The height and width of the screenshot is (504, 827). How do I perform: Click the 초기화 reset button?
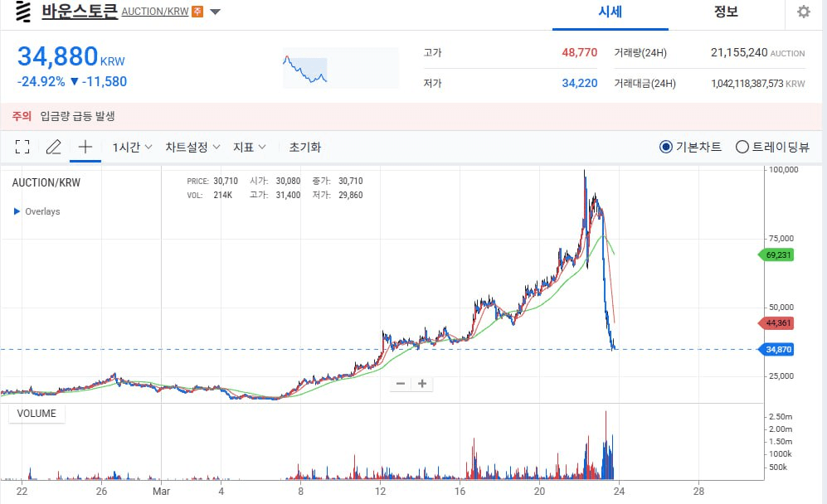305,147
